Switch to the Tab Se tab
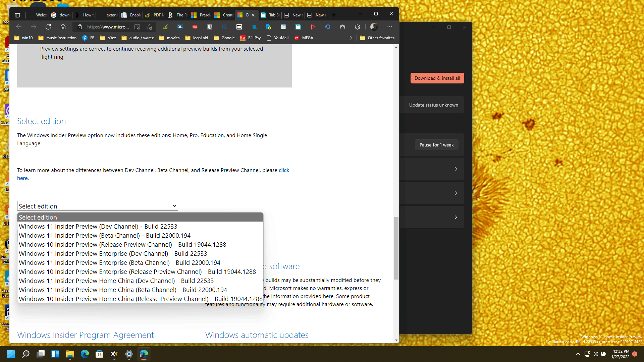Viewport: 644px width, 362px height. tap(270, 15)
